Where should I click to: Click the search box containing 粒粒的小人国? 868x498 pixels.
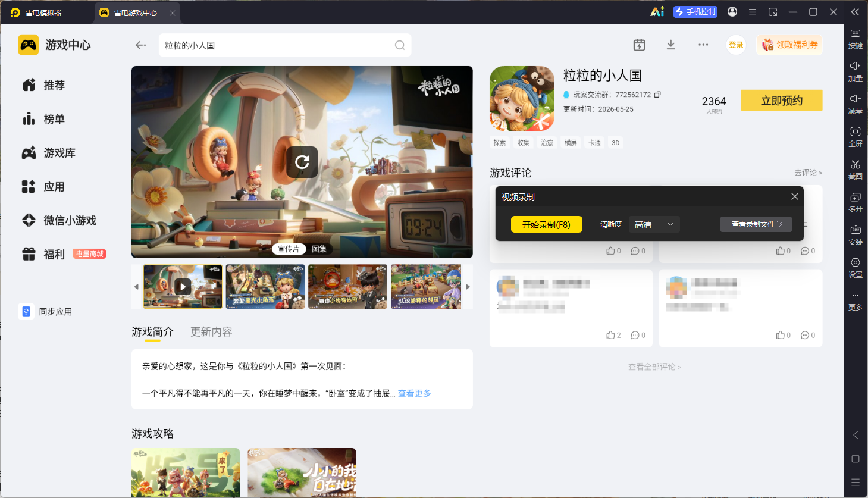(285, 45)
